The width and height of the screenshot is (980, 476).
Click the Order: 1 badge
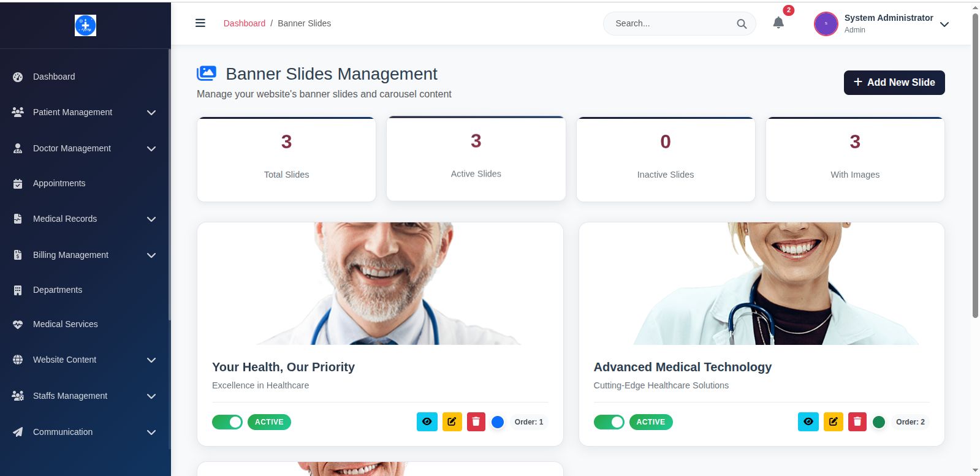tap(529, 422)
